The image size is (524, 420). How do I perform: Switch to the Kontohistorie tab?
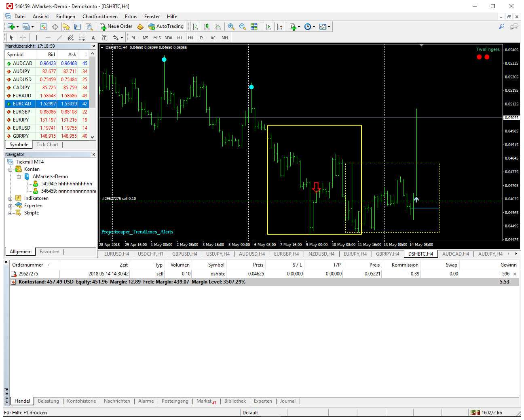(x=82, y=401)
